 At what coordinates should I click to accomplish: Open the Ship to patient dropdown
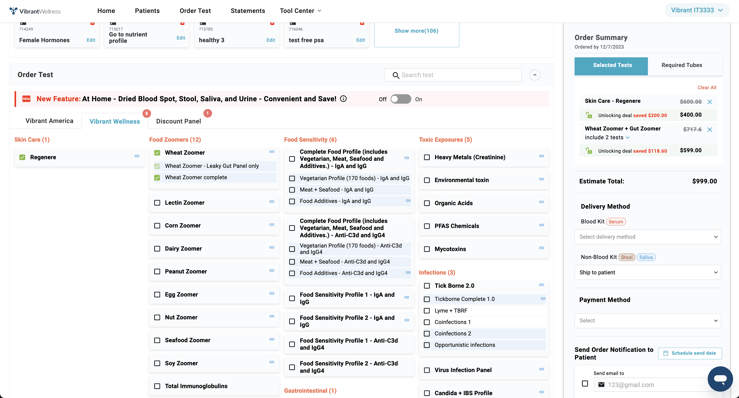[648, 273]
